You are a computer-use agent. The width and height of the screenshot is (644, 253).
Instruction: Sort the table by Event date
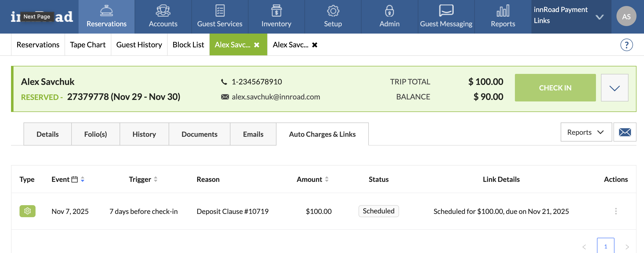[x=82, y=179]
